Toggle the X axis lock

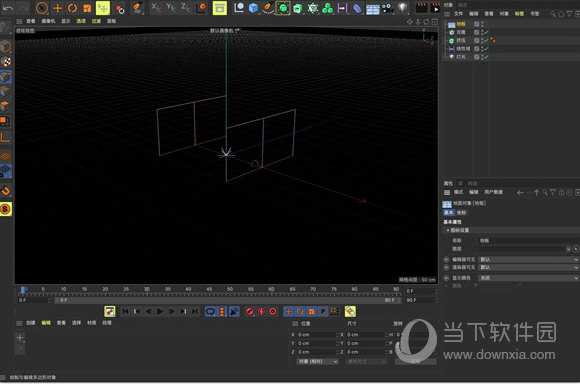click(156, 7)
